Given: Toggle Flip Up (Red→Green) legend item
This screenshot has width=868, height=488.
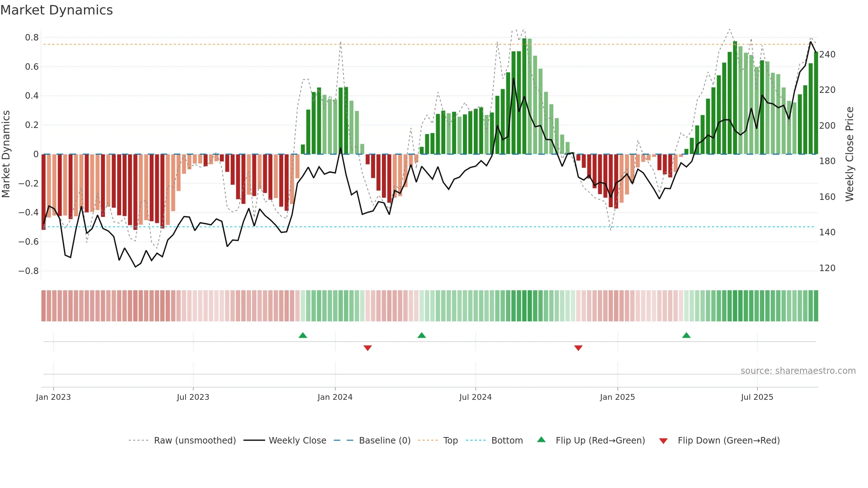Looking at the screenshot, I should click(591, 440).
